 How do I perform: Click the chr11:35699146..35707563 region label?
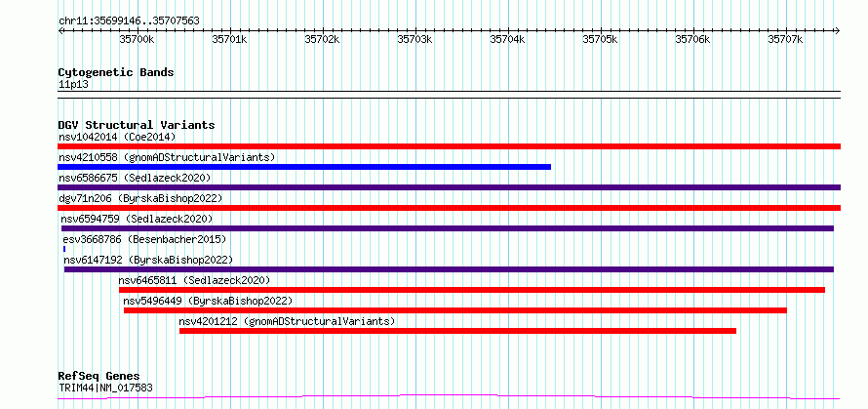[x=129, y=20]
